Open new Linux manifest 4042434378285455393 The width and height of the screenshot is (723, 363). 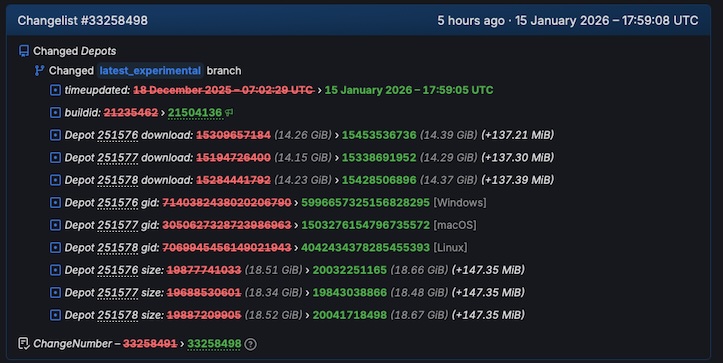(366, 248)
